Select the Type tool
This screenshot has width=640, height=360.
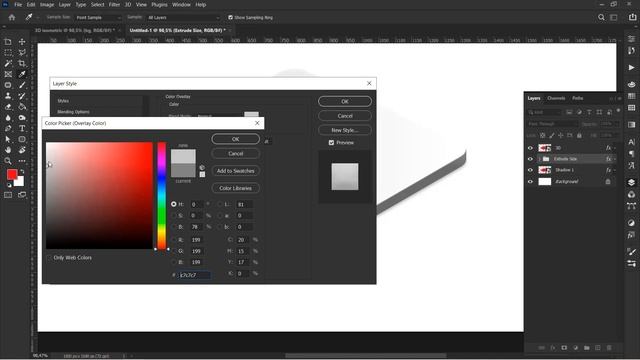(22, 129)
